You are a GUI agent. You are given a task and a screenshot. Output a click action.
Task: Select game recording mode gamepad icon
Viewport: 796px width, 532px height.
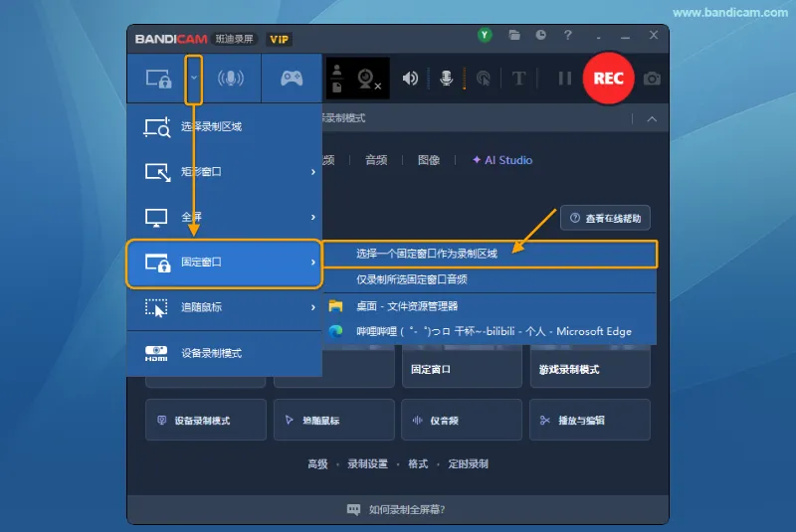point(292,79)
